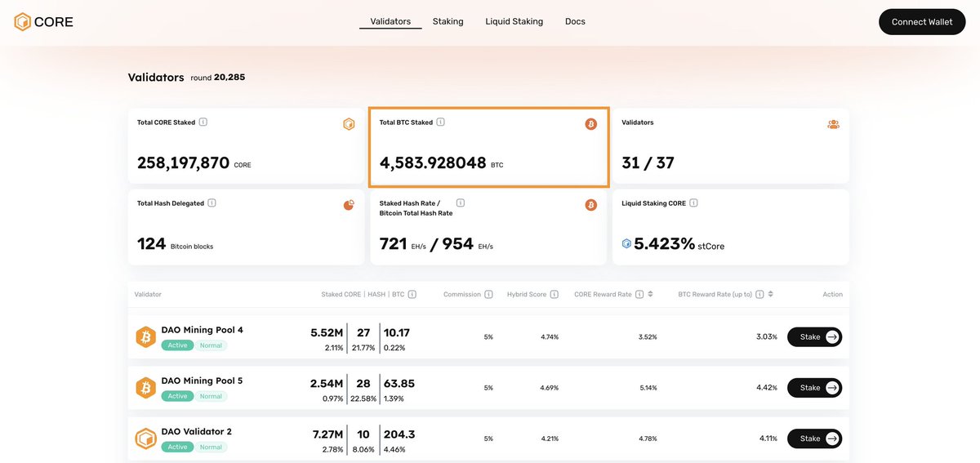Open DAO Mining Pool 5 validator name

tap(202, 381)
